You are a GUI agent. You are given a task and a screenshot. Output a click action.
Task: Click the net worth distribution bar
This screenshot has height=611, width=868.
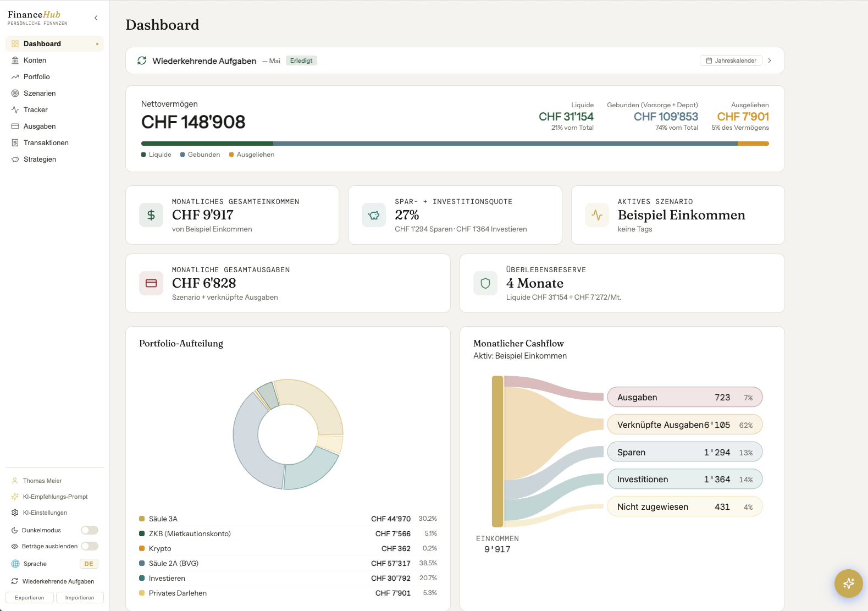pyautogui.click(x=455, y=144)
